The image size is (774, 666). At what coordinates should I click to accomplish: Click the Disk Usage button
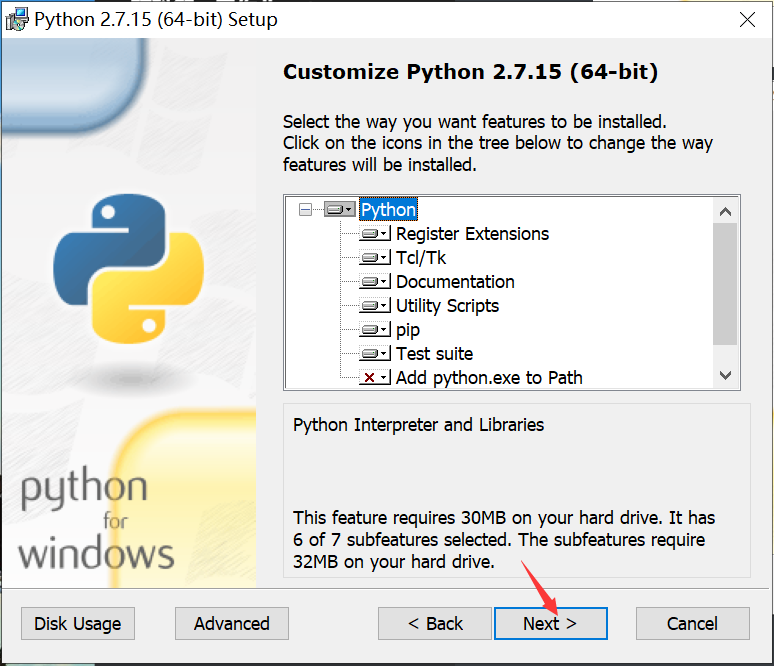click(x=77, y=623)
